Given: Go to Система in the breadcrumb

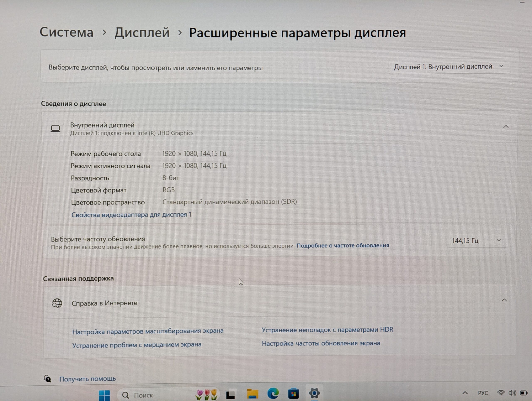Looking at the screenshot, I should (67, 32).
